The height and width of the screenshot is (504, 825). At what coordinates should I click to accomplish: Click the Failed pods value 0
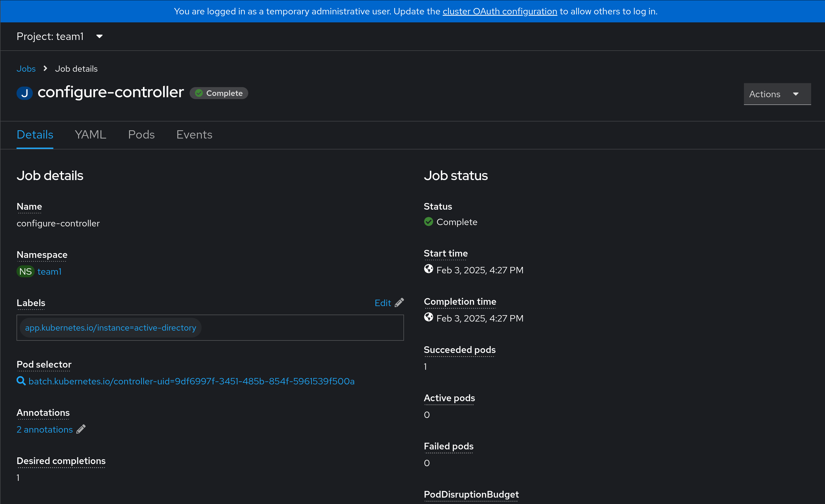click(x=427, y=463)
